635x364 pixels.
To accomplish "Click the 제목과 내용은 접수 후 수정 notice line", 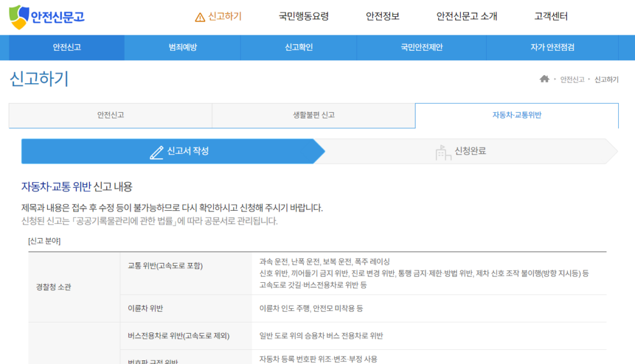I will [172, 208].
